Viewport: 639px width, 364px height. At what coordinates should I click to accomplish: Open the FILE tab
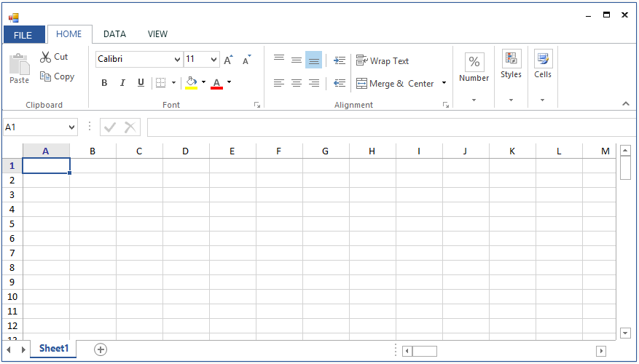point(23,35)
